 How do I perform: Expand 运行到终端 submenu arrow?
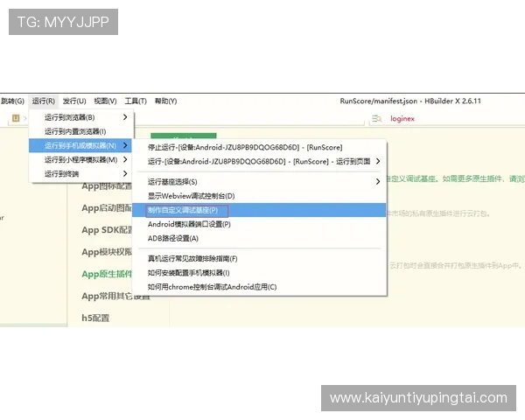[125, 173]
